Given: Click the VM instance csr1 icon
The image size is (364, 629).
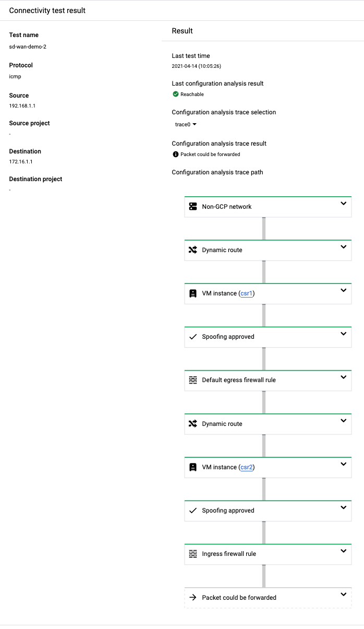Looking at the screenshot, I should coord(193,293).
